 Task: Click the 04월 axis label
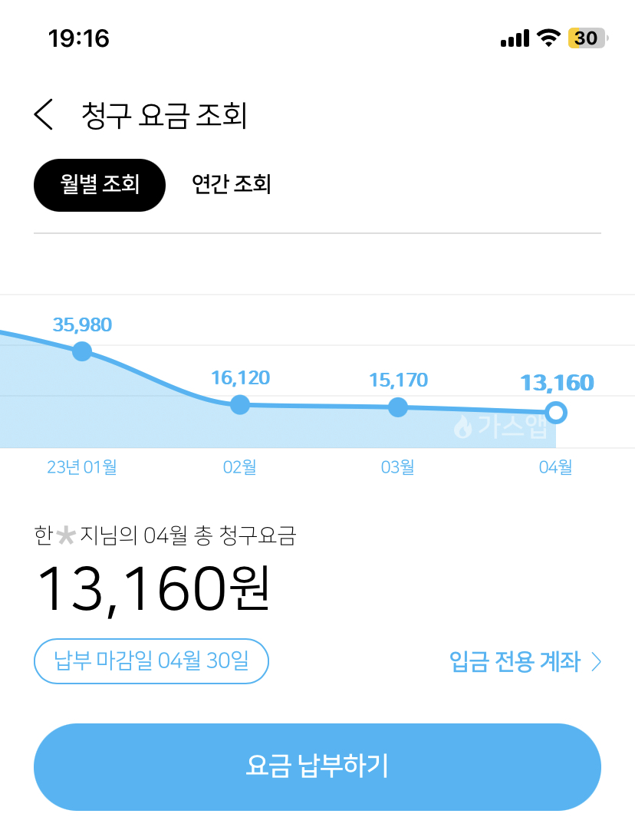555,466
